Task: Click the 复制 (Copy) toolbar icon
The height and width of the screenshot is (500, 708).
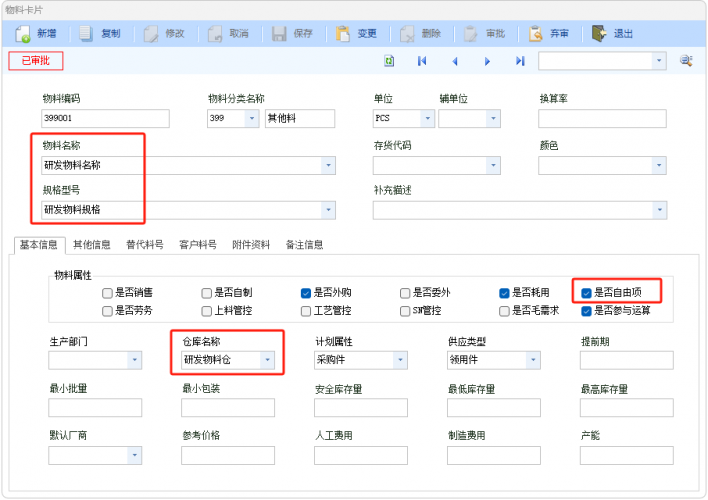Action: click(x=86, y=33)
